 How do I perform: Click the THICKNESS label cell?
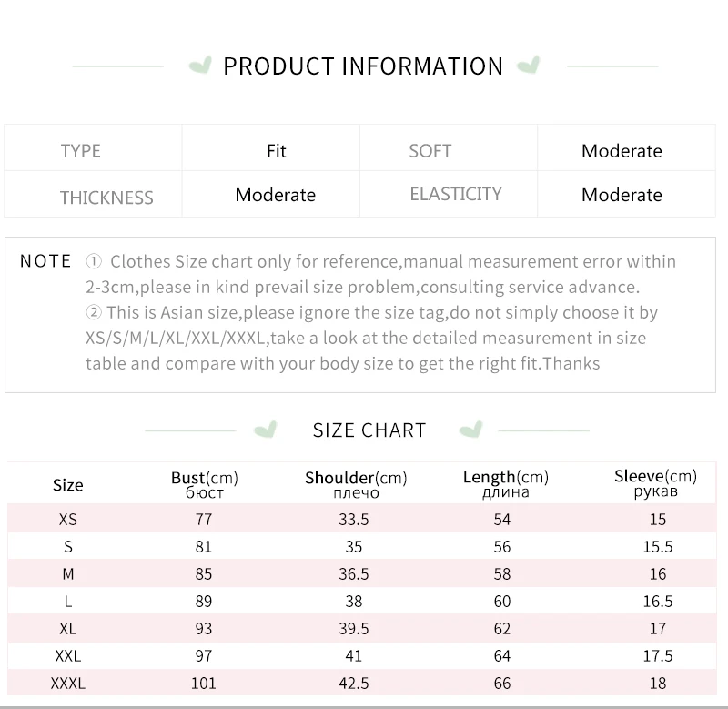pos(106,198)
